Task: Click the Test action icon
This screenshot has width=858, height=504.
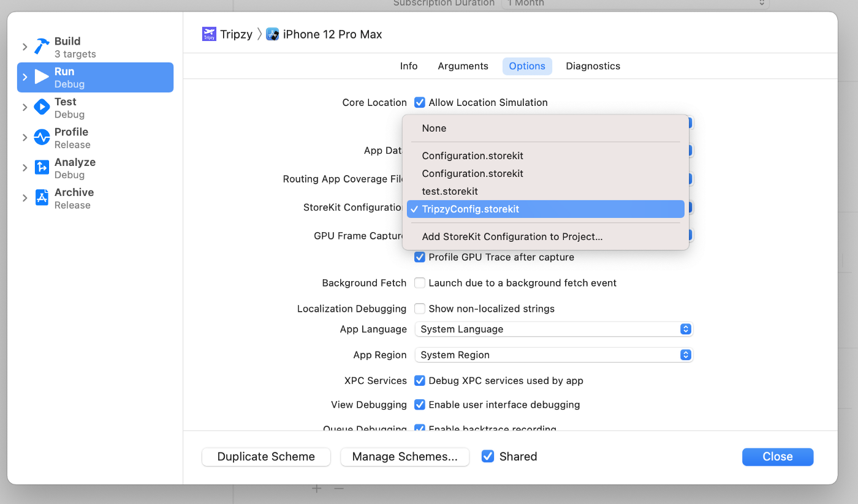Action: click(42, 107)
